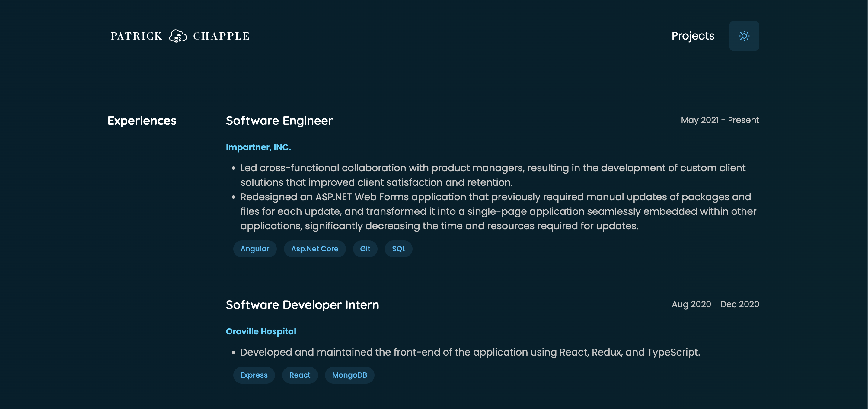
Task: Select the Express skill tag
Action: point(254,375)
